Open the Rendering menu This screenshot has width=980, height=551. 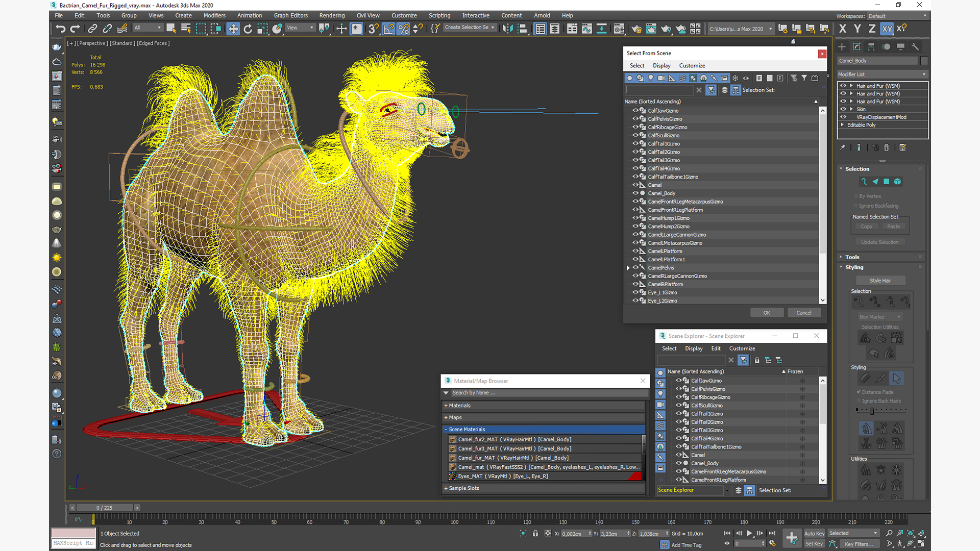[x=332, y=15]
